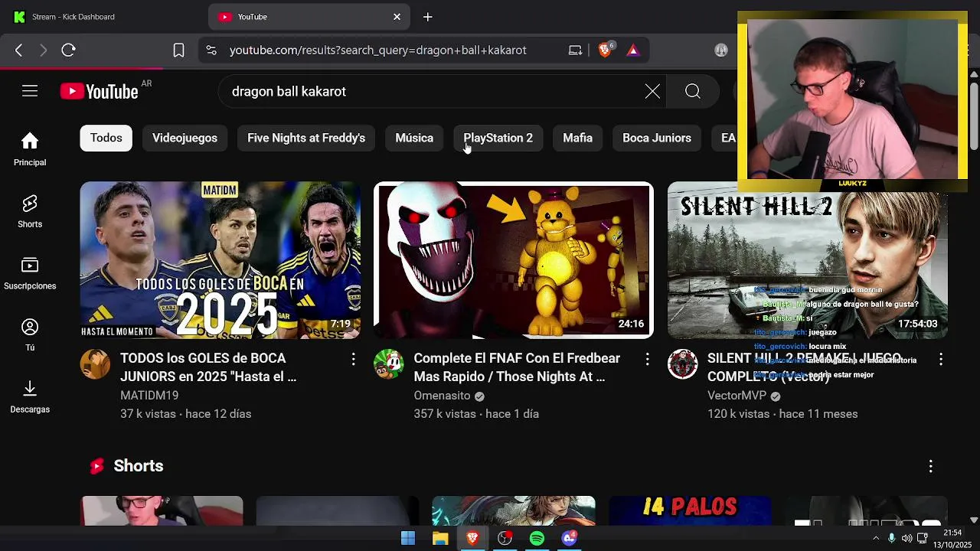Image resolution: width=980 pixels, height=551 pixels.
Task: Open Principal in the sidebar
Action: [30, 149]
